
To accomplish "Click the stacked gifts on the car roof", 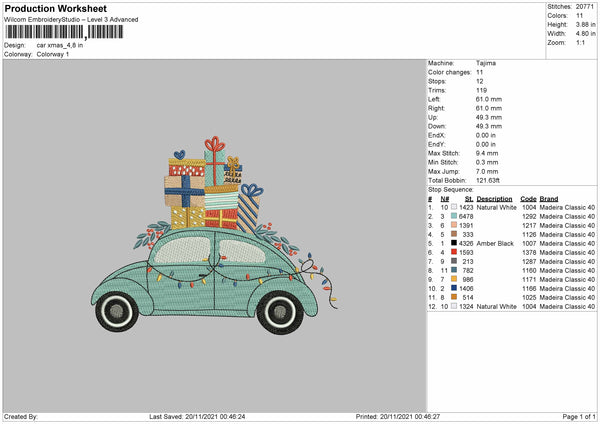I will [211, 188].
